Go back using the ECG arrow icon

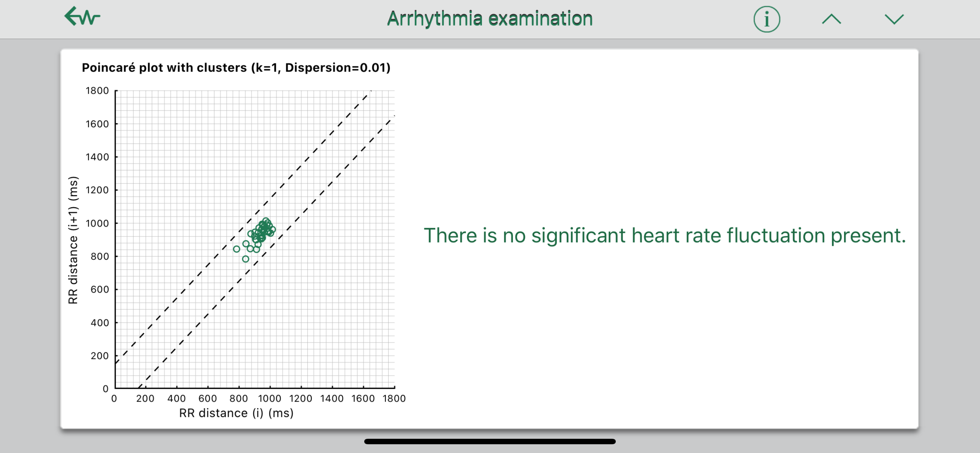pyautogui.click(x=82, y=16)
